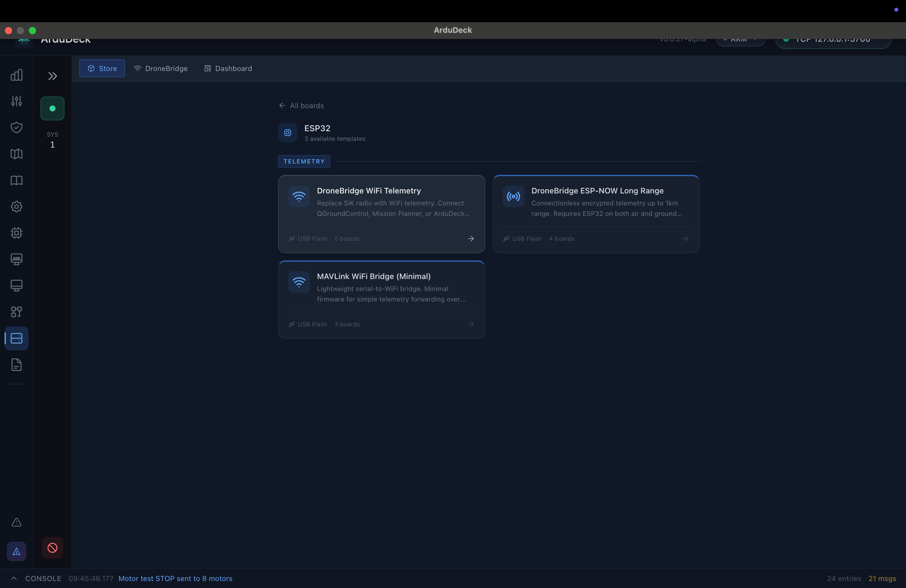The width and height of the screenshot is (906, 588).
Task: Click the 21 msgs counter in console bar
Action: tap(882, 578)
